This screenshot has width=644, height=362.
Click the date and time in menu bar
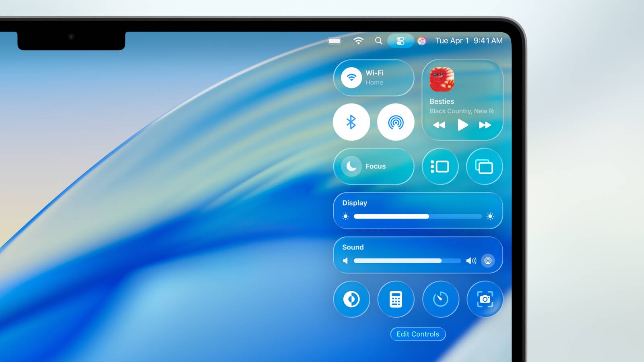pos(468,41)
